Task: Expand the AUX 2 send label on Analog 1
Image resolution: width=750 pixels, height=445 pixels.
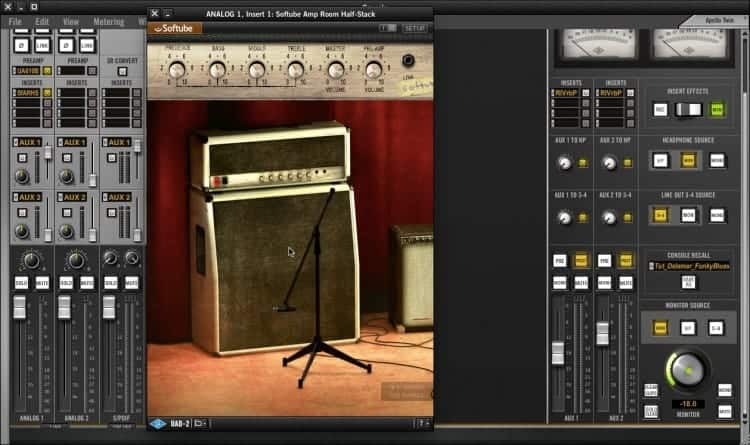Action: [27, 197]
